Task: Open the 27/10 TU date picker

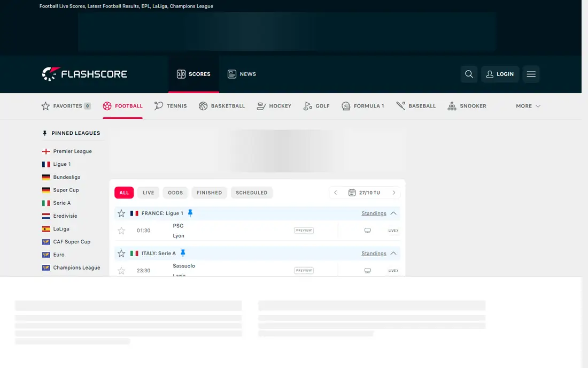Action: pos(364,193)
